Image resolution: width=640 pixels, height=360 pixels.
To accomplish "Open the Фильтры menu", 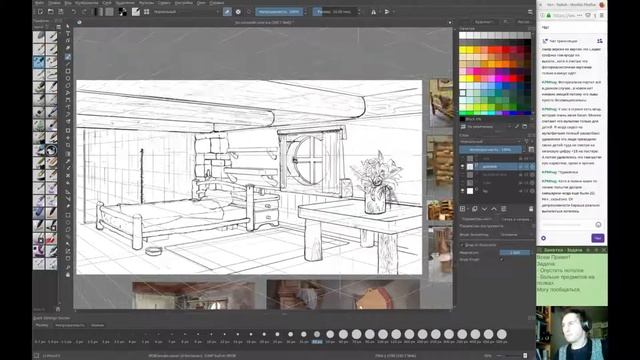I will click(x=147, y=3).
